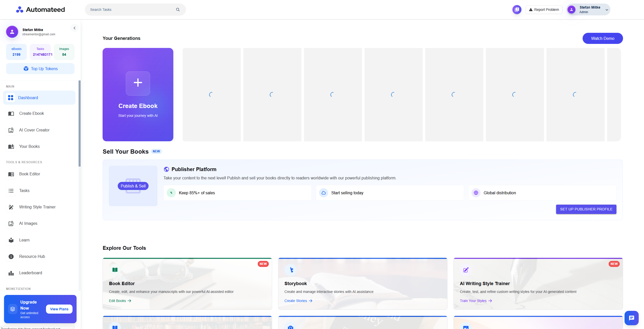
Task: Click the Writing Style Trainer sidebar icon
Action: coord(11,207)
